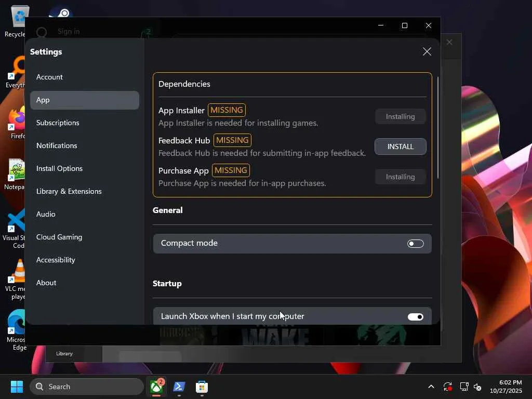Open Subscriptions in the settings sidebar
This screenshot has height=399, width=532.
85,123
